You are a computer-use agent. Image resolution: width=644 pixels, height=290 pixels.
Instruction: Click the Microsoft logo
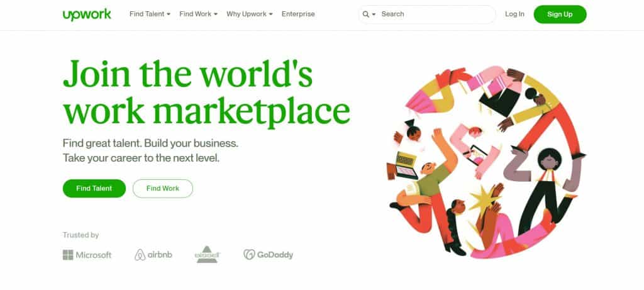(87, 255)
